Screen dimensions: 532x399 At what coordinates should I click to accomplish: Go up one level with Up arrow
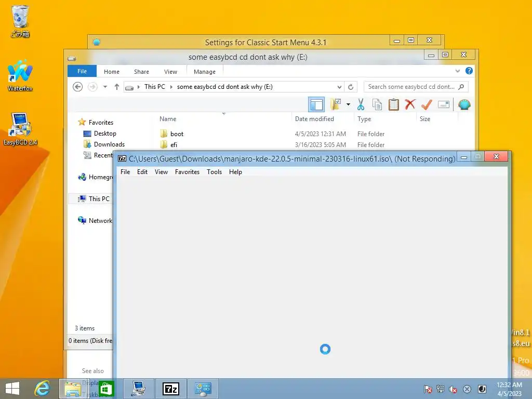click(x=117, y=87)
